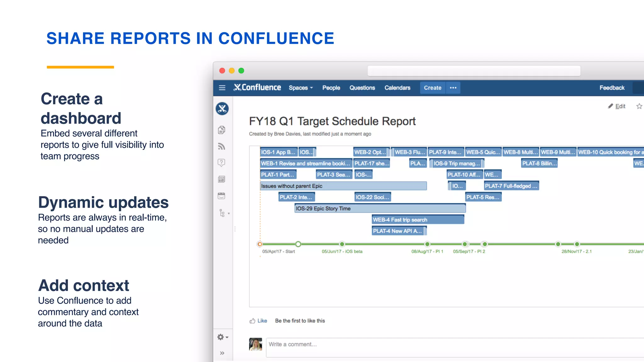Open the Pages icon in sidebar
This screenshot has width=644, height=362.
pyautogui.click(x=222, y=130)
